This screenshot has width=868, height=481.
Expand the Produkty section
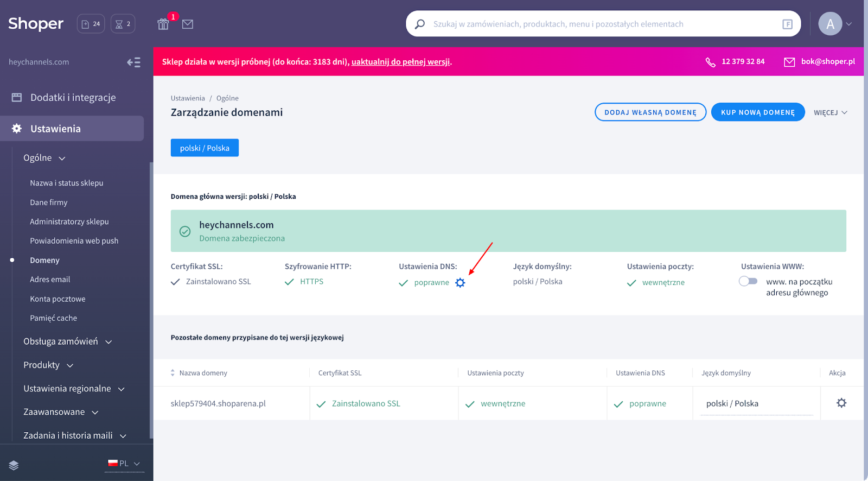pos(48,365)
